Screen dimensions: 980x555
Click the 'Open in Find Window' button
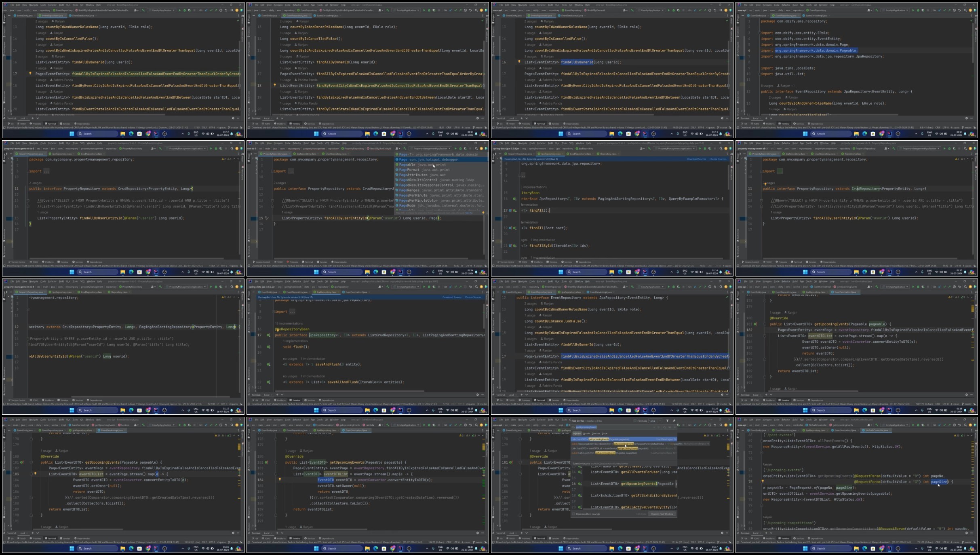[x=662, y=514]
